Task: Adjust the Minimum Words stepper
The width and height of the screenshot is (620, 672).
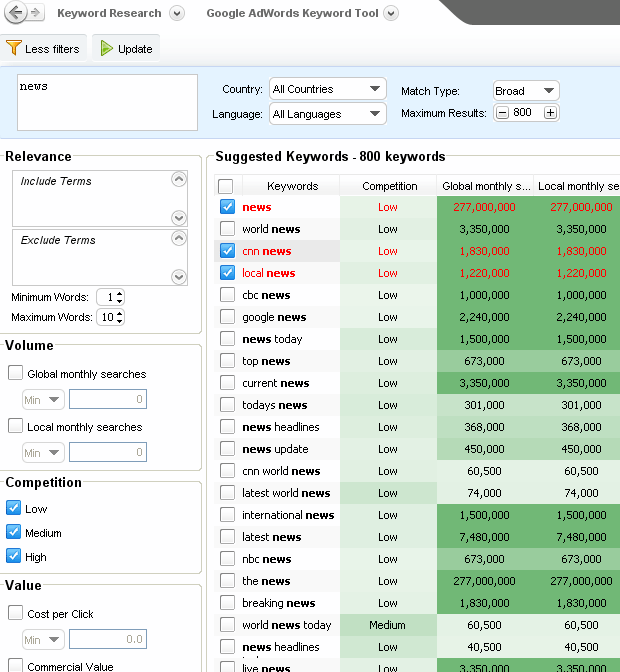Action: 119,297
